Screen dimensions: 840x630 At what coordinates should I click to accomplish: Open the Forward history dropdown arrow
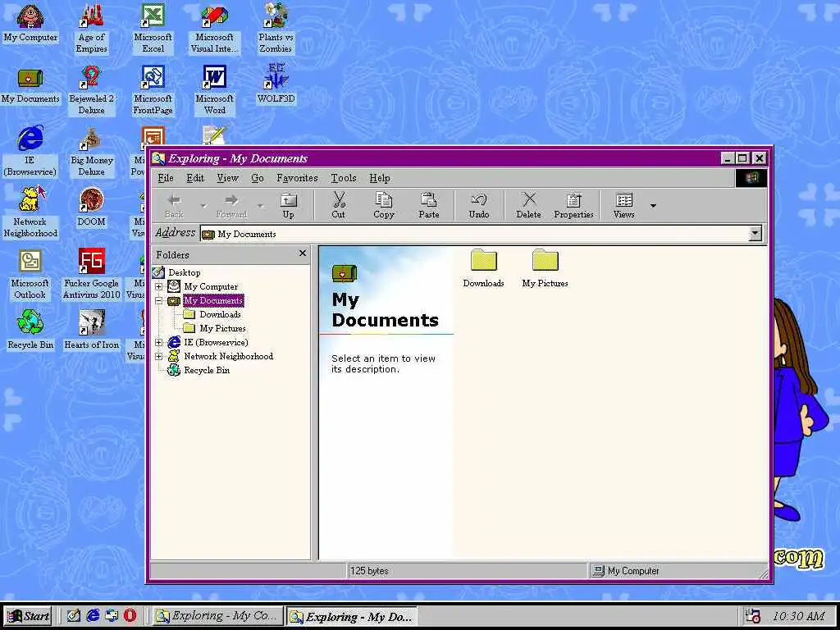point(260,206)
